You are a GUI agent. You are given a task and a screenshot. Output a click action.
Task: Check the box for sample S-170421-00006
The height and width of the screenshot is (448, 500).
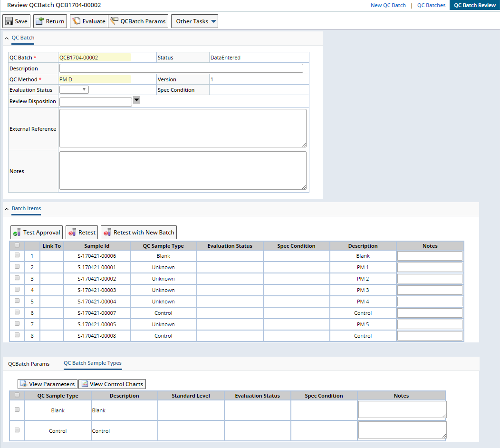(x=17, y=255)
